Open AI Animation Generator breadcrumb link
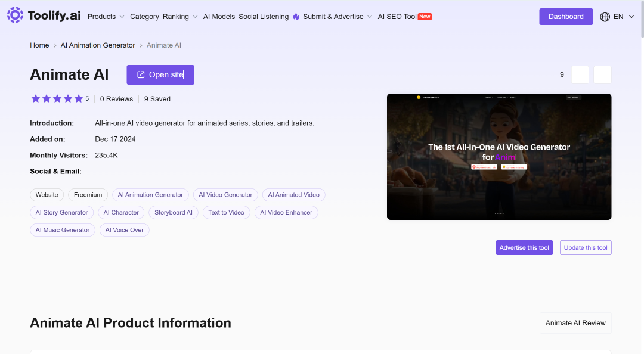The width and height of the screenshot is (644, 354). [x=98, y=45]
